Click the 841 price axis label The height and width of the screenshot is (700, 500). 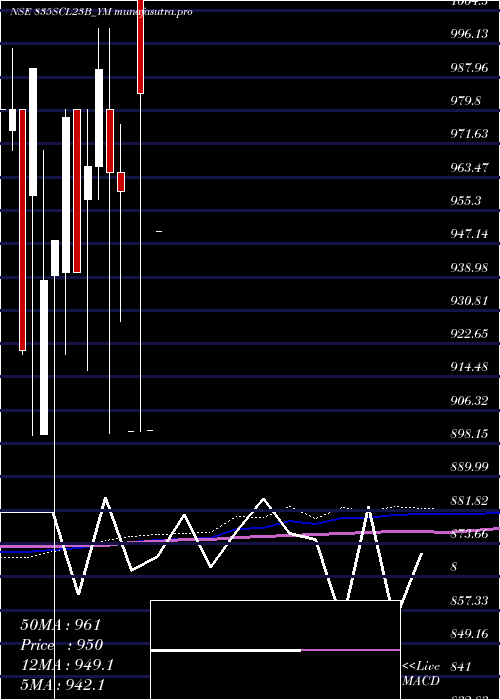pos(460,667)
